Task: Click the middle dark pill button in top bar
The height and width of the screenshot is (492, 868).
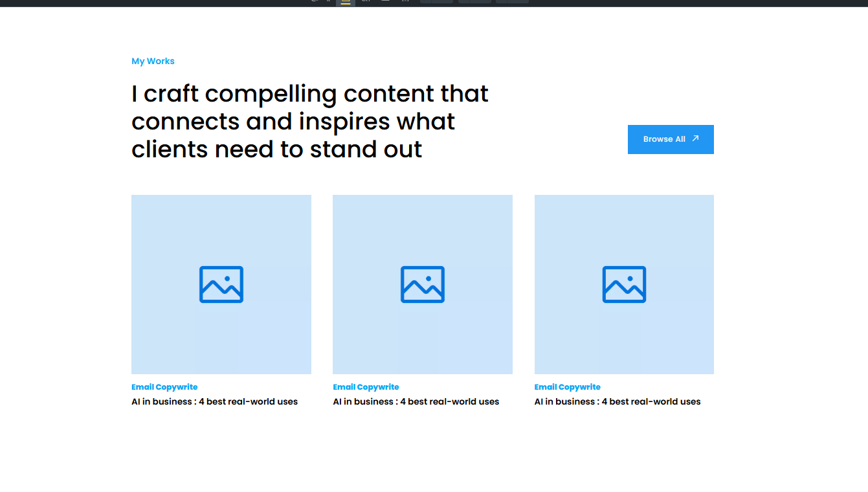Action: (474, 2)
